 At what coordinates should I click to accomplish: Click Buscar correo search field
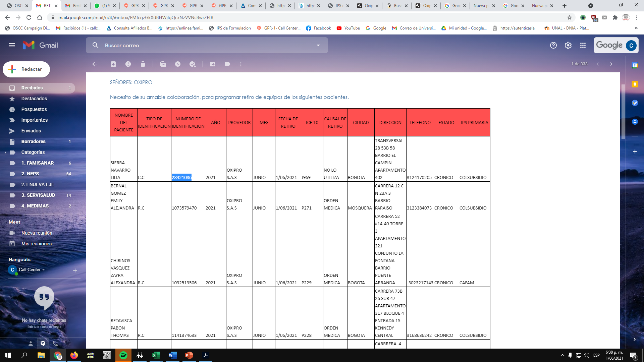pos(207,45)
